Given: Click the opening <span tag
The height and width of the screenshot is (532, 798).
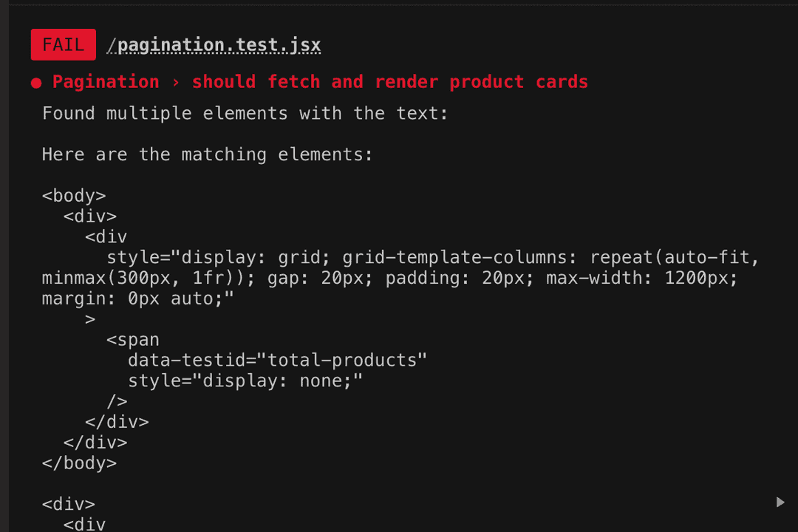Looking at the screenshot, I should pyautogui.click(x=133, y=340).
